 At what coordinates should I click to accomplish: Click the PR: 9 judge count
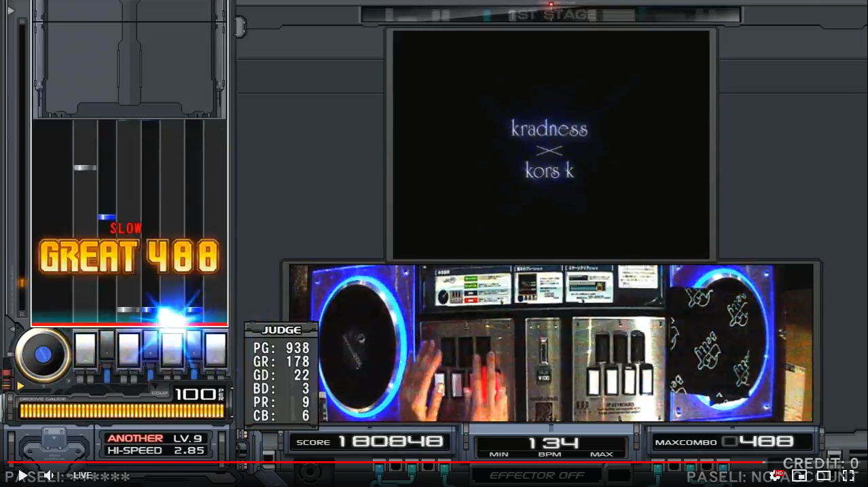(281, 403)
